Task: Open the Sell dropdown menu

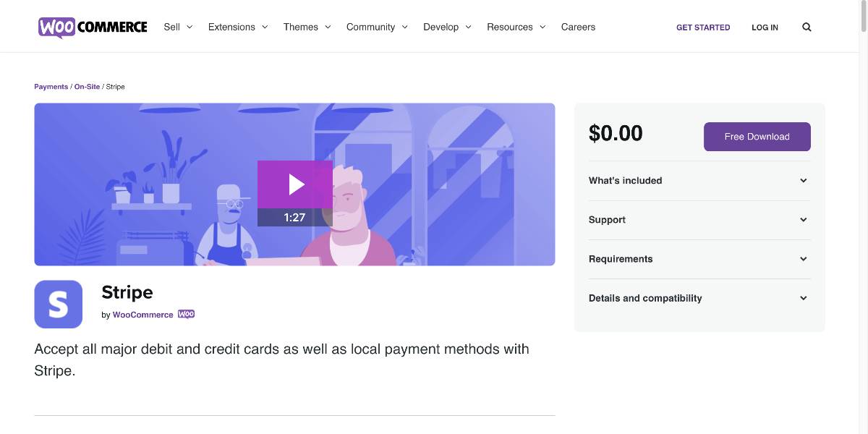Action: point(179,27)
